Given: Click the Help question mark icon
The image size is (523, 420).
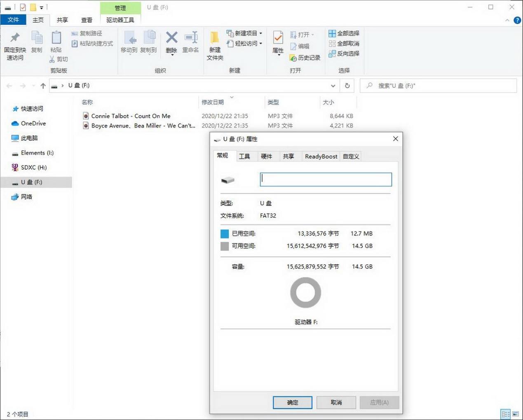Looking at the screenshot, I should [x=517, y=20].
